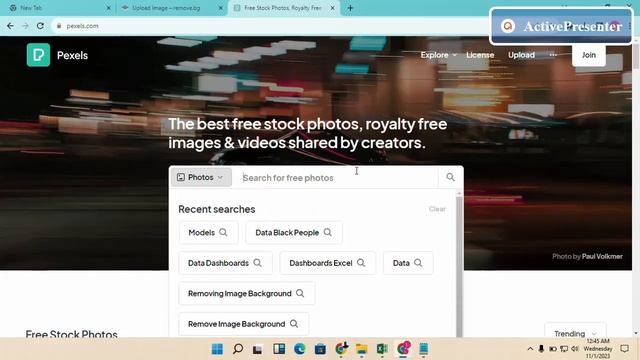Open File Explorer from the taskbar
The width and height of the screenshot is (640, 360).
[362, 349]
